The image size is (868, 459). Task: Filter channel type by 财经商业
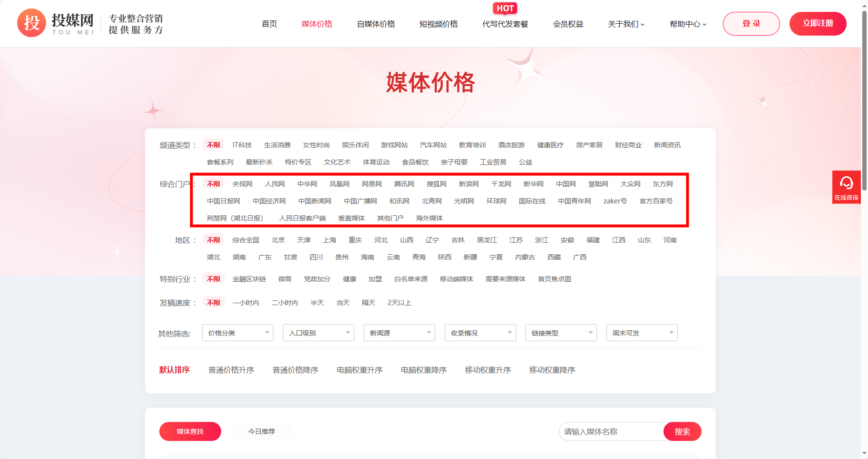628,145
